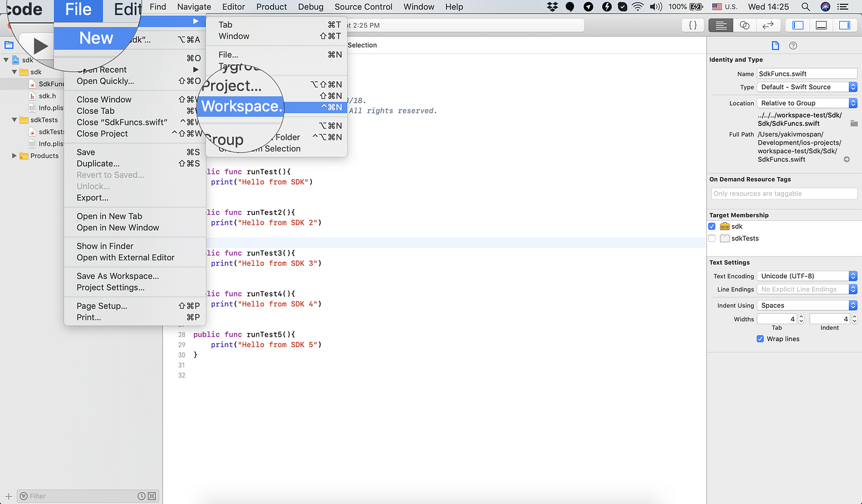Viewport: 862px width, 504px height.
Task: Switch to the Assistant editor overlapping circles
Action: pyautogui.click(x=744, y=25)
